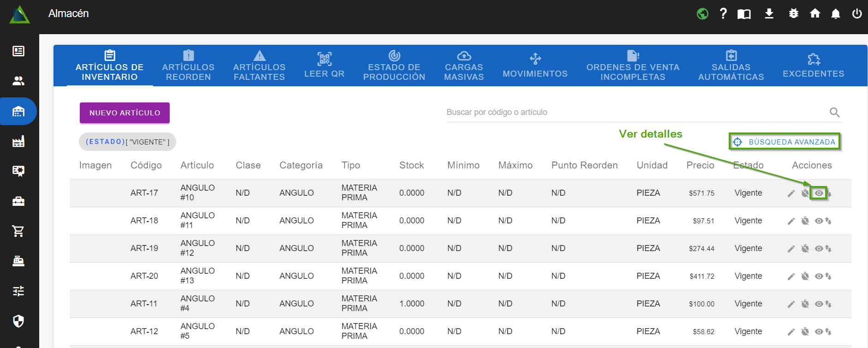Click the timer-off icon for ART-20

pos(805,276)
